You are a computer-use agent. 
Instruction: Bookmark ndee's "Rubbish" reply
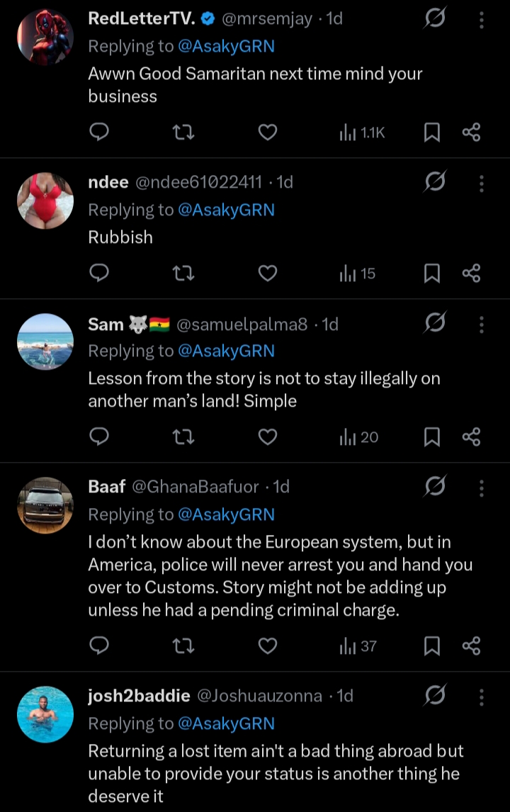pyautogui.click(x=431, y=274)
